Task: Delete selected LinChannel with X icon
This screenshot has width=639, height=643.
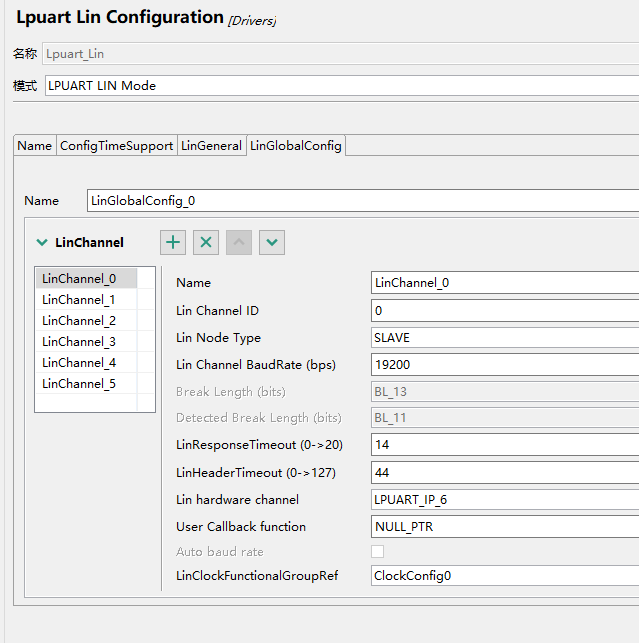Action: (206, 242)
